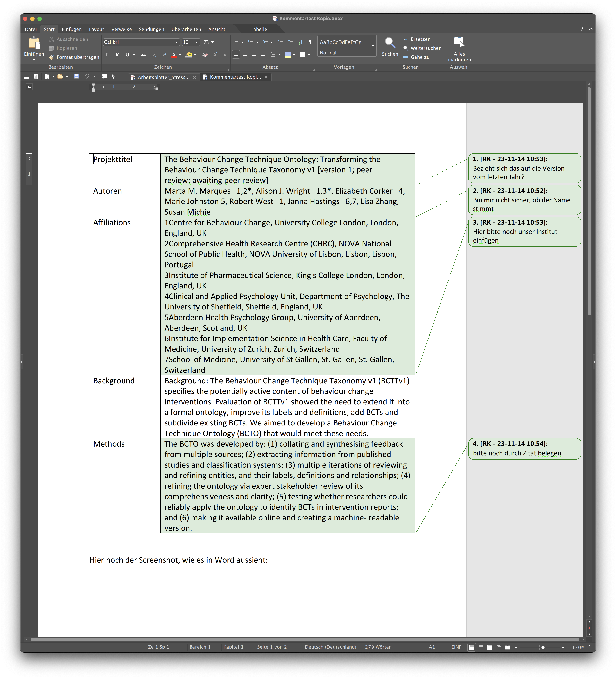Open the Calibri font name dropdown
The image size is (616, 679).
point(176,42)
